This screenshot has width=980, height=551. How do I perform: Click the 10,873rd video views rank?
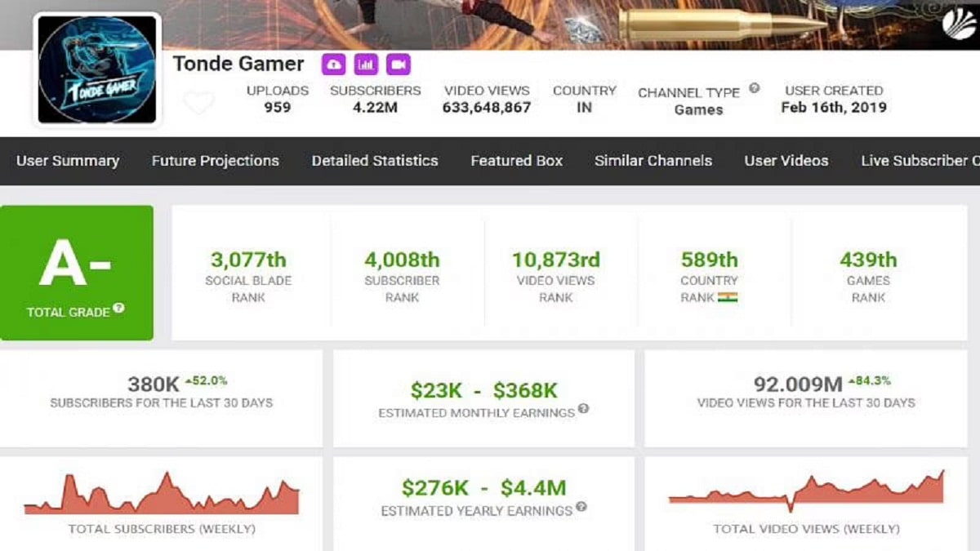[x=556, y=260]
